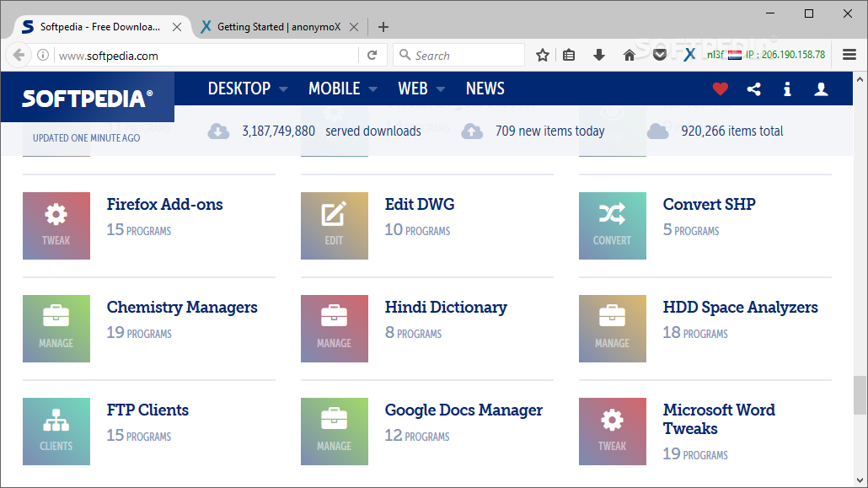Screen dimensions: 868x488
Task: Click the 18 PROGRAMS count text
Action: [695, 332]
